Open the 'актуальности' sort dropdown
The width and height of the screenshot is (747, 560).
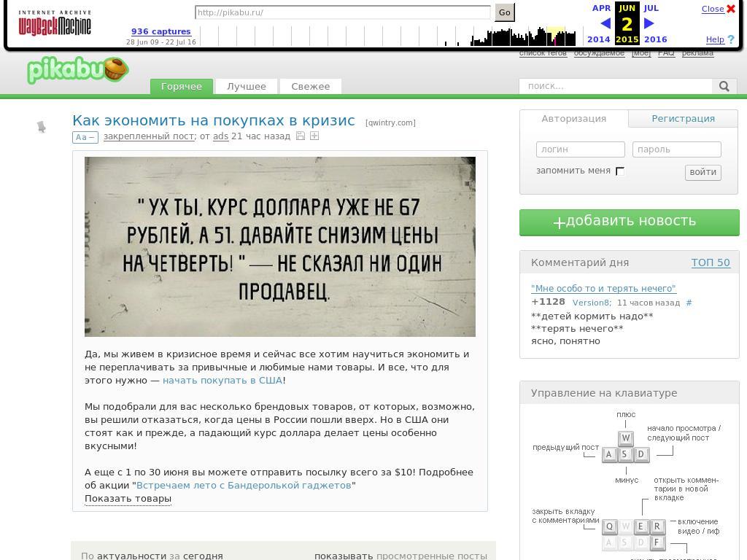point(131,556)
